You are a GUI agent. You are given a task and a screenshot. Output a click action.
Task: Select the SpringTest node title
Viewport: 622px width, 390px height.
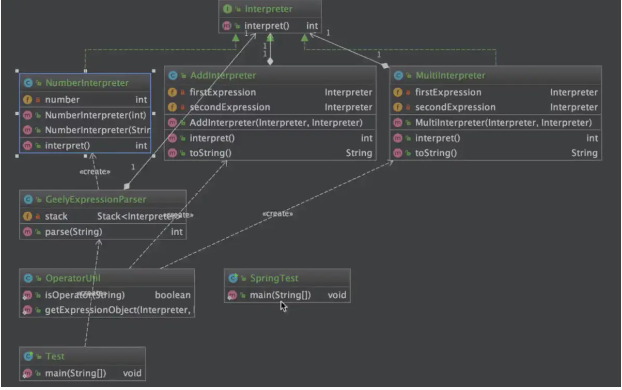[x=274, y=278]
